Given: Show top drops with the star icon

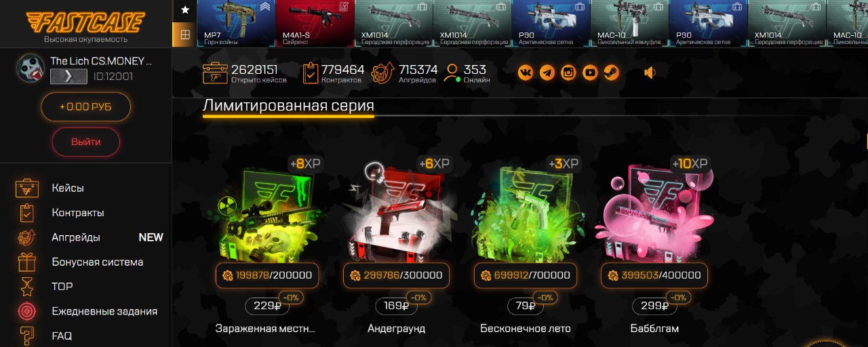Looking at the screenshot, I should click(x=184, y=10).
